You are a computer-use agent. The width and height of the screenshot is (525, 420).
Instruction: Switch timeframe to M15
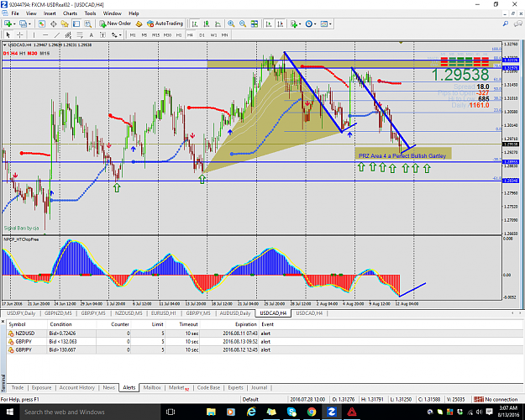(155, 34)
